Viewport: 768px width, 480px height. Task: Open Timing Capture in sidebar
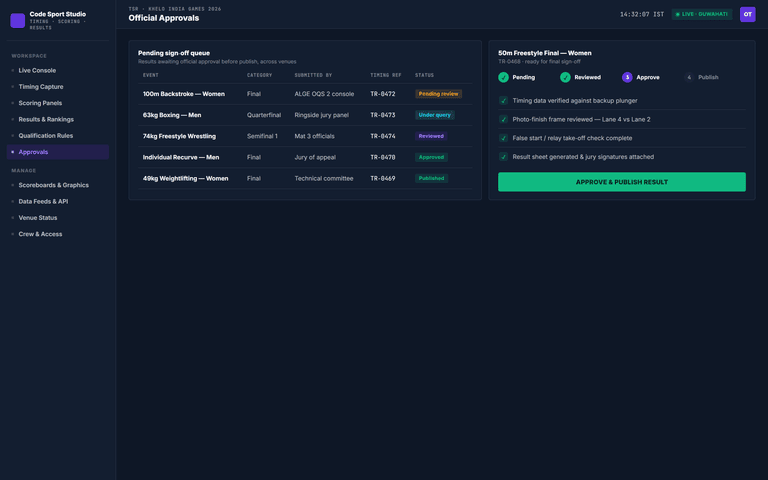[x=58, y=87]
